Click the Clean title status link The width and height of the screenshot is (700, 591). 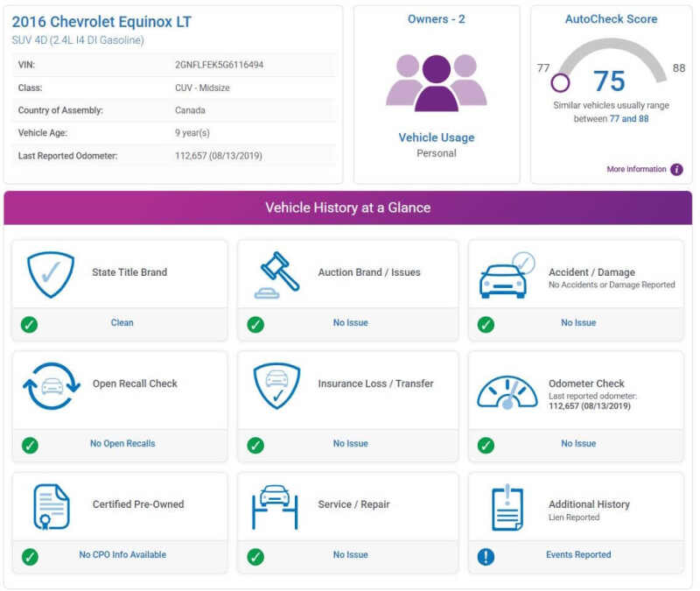coord(122,323)
